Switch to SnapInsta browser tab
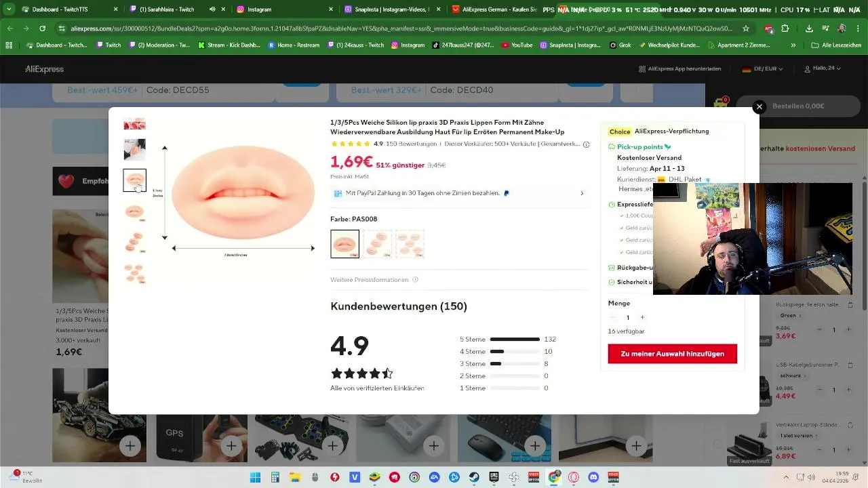Image resolution: width=868 pixels, height=488 pixels. pos(393,9)
